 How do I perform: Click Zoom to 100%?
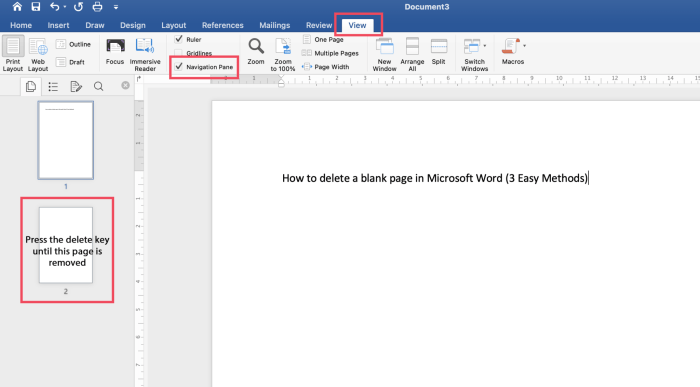283,54
